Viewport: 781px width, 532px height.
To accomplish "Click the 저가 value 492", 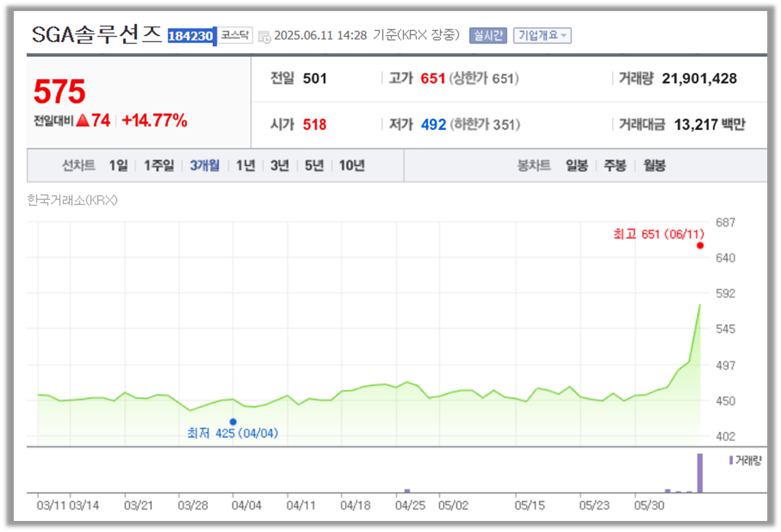I will [x=433, y=125].
